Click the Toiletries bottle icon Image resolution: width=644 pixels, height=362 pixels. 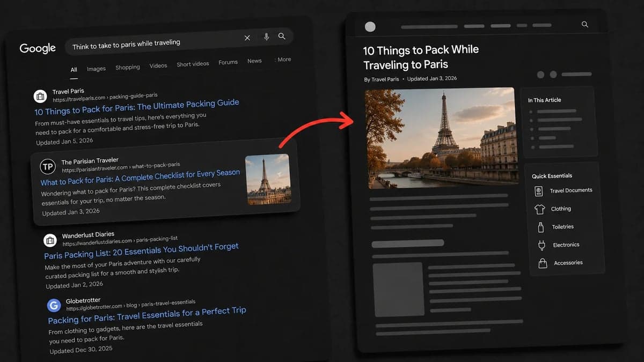click(x=541, y=227)
